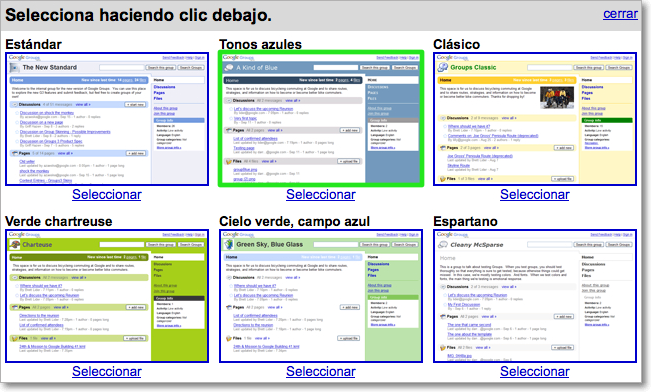
Task: Click the Estándar heading text
Action: point(34,44)
